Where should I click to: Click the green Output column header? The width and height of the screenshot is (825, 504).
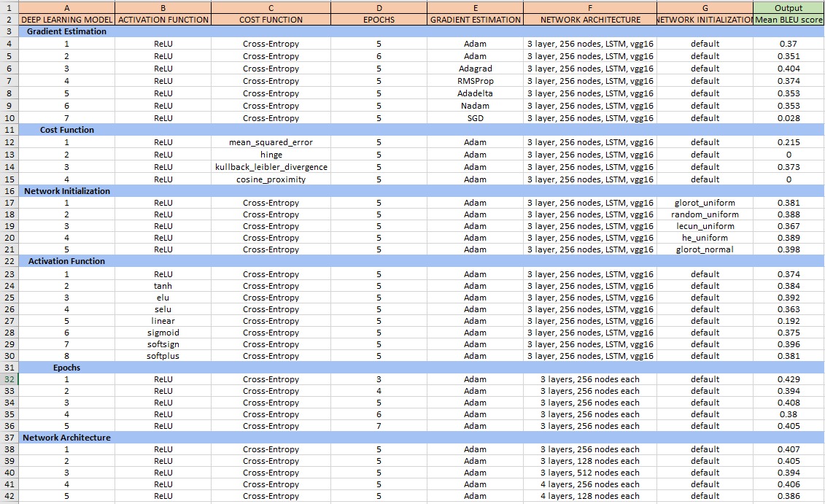(x=789, y=7)
